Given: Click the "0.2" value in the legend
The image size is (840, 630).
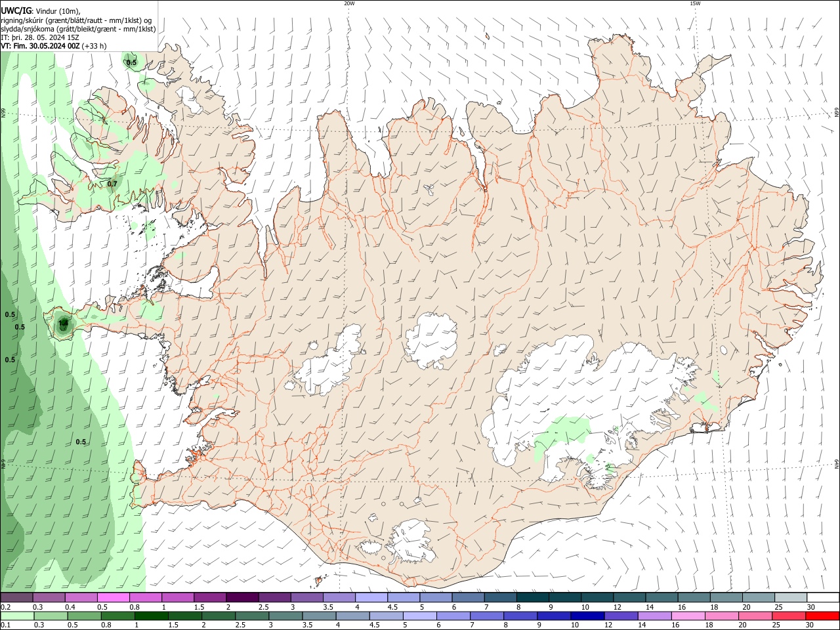Looking at the screenshot, I should click(x=6, y=607).
